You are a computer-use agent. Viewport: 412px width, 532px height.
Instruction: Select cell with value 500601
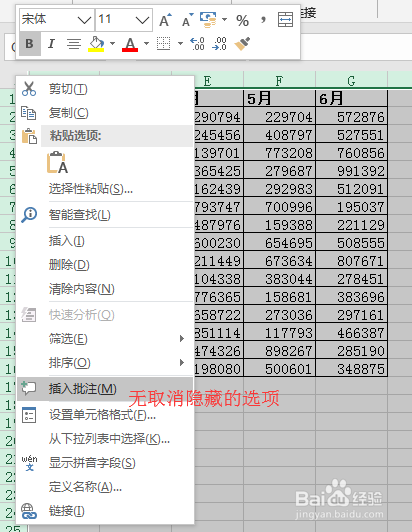[x=279, y=369]
